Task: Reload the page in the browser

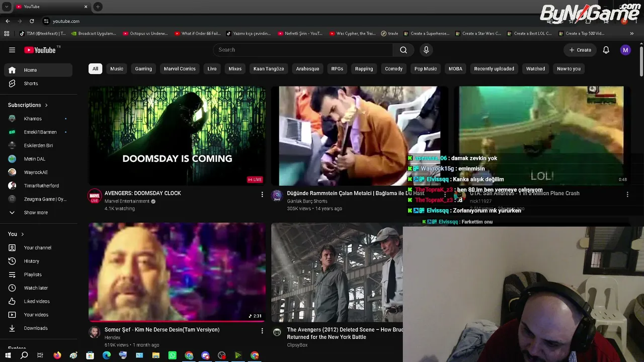Action: tap(32, 21)
